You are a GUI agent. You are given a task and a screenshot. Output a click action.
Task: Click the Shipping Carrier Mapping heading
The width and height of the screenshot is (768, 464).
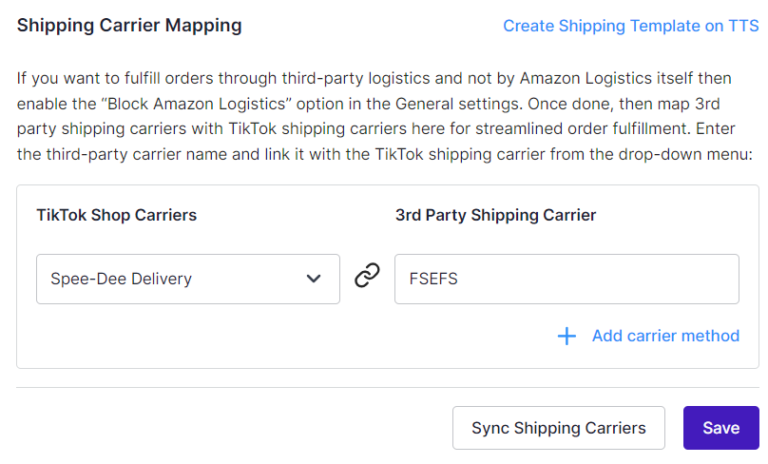(x=129, y=25)
